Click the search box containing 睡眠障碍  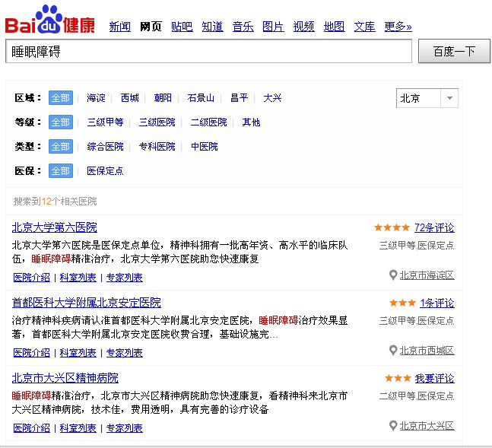point(208,51)
